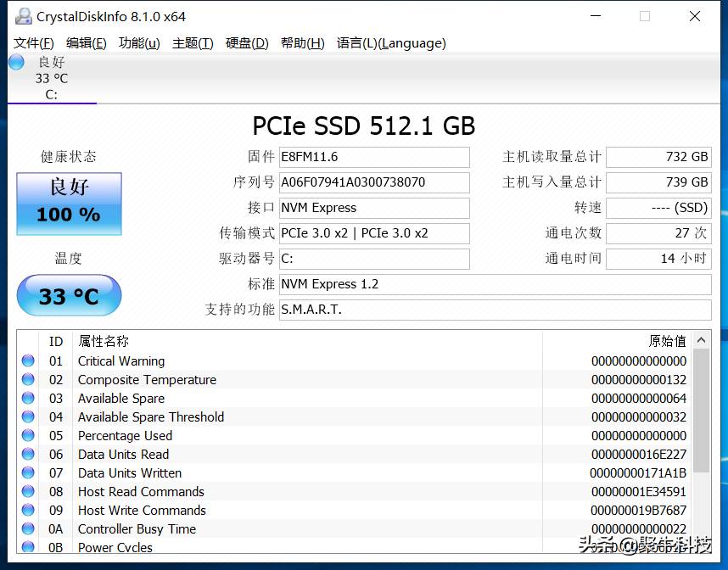Click the 33 °C temperature button
Viewport: 728px width, 570px height.
[69, 296]
